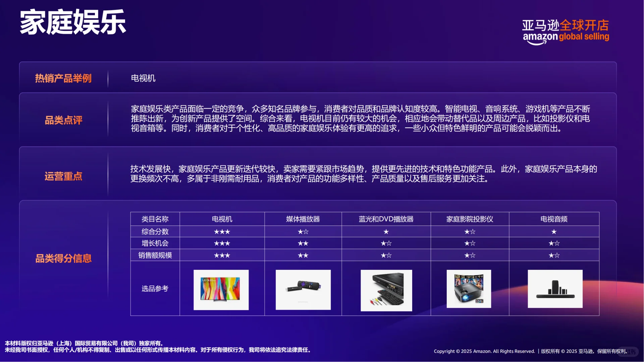Select the 运营重点 section label

[63, 177]
